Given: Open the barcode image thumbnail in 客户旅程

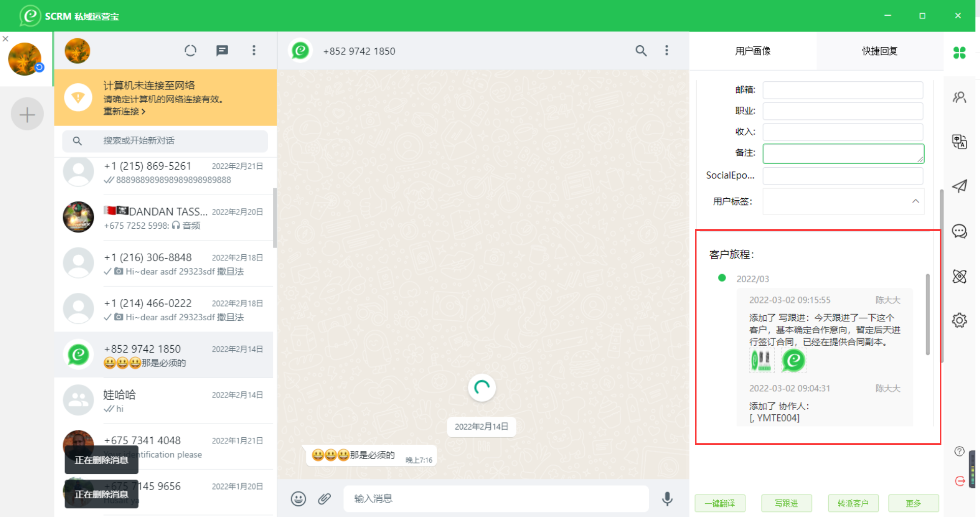Looking at the screenshot, I should click(761, 361).
